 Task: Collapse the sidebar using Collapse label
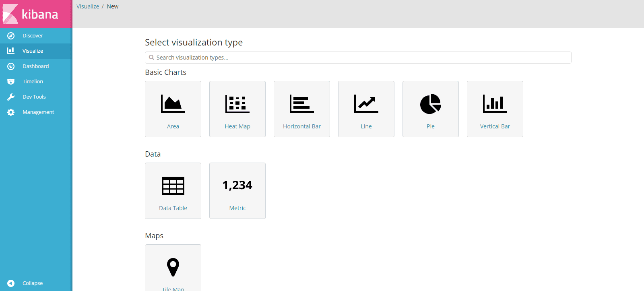tap(33, 283)
